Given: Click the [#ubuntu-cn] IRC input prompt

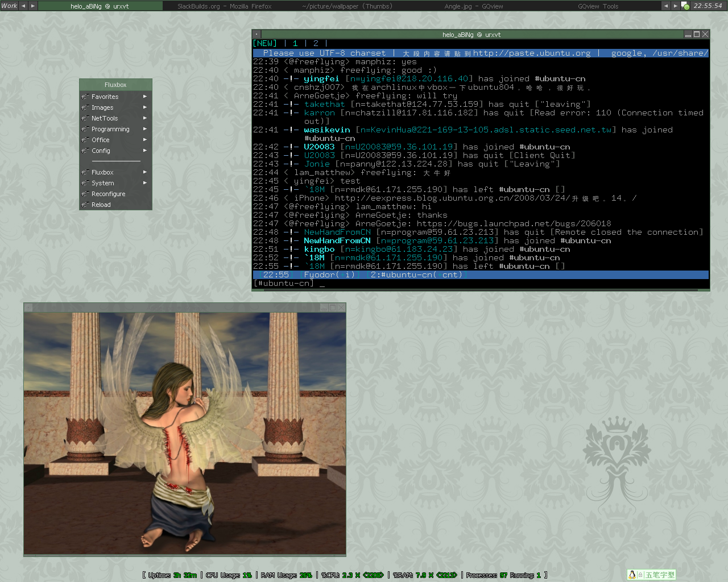Looking at the screenshot, I should coord(284,283).
